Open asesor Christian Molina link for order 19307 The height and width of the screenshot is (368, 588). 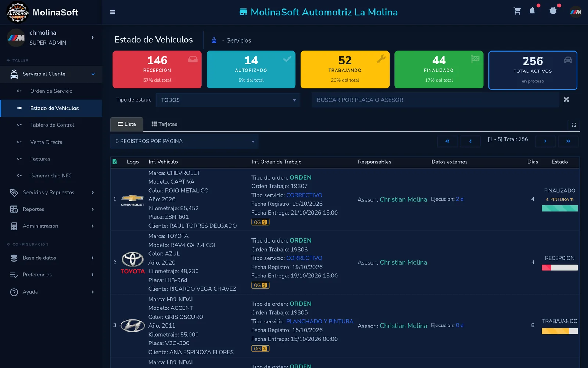pyautogui.click(x=403, y=199)
